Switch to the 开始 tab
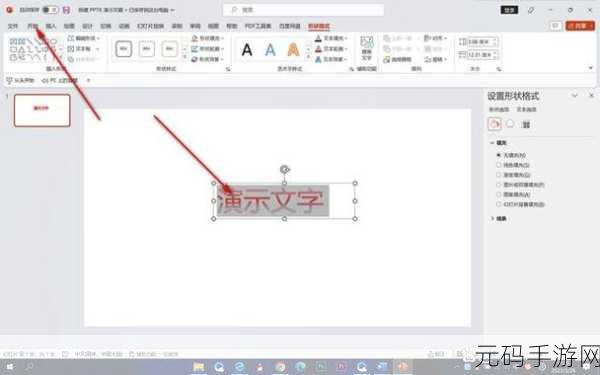Viewport: 600px width, 375px height. point(33,26)
